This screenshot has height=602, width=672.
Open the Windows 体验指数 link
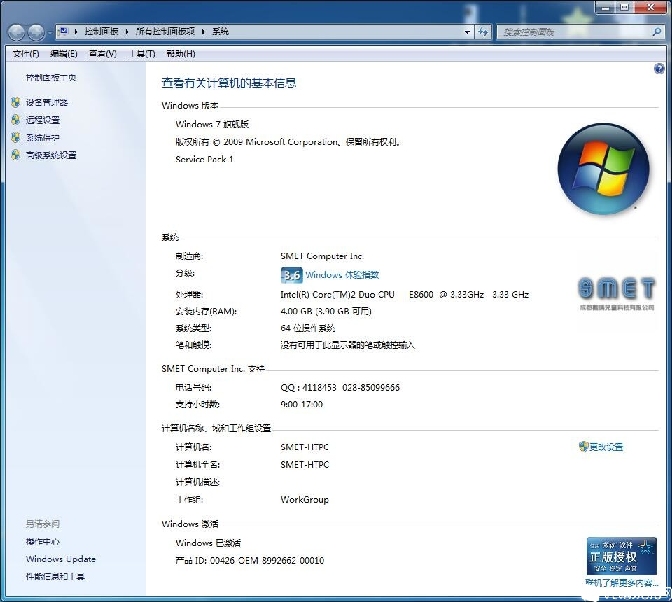tap(342, 275)
